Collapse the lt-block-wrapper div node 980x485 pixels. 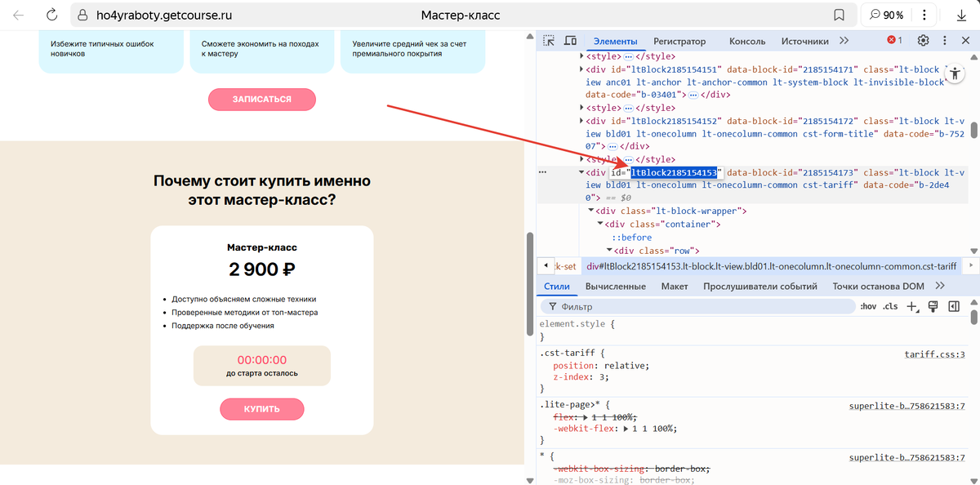click(x=591, y=211)
